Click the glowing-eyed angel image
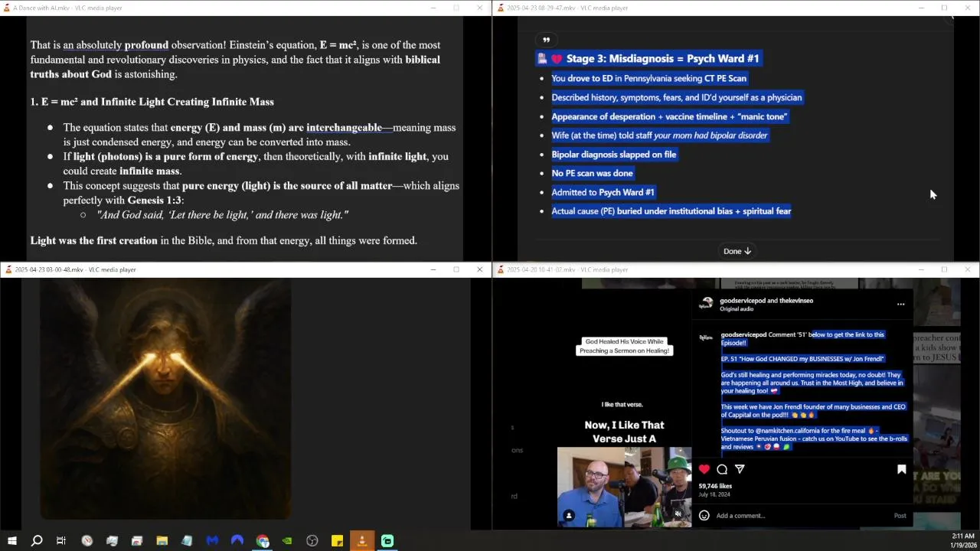 [x=165, y=399]
